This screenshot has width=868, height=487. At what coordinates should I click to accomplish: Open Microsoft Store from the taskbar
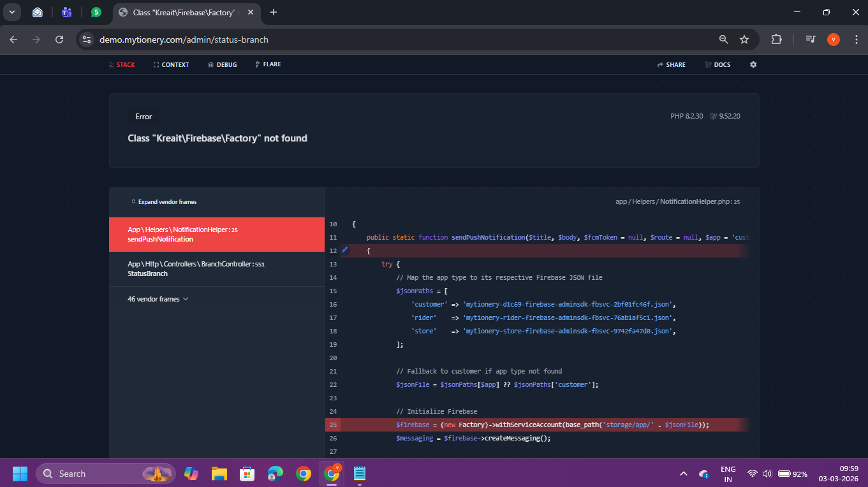[x=247, y=474]
